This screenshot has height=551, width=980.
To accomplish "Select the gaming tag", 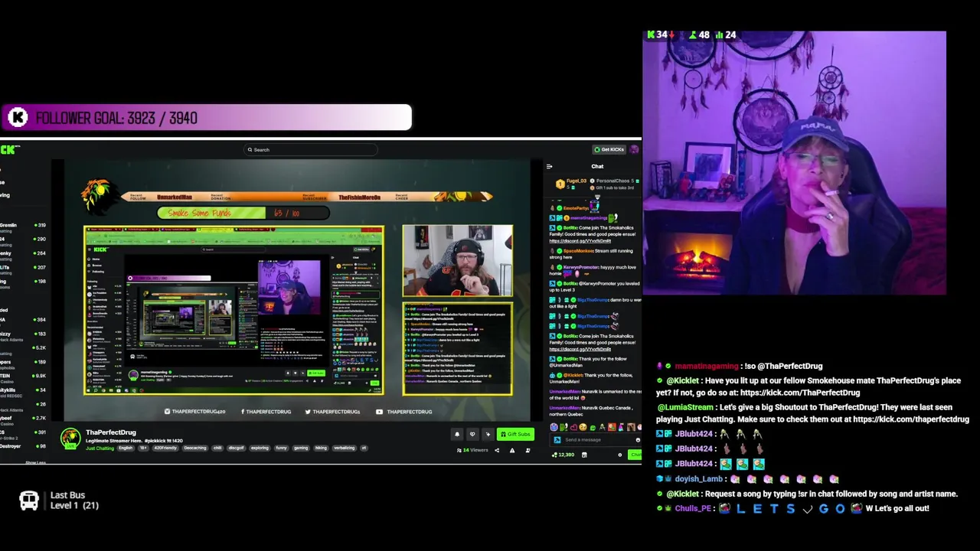I will (x=301, y=448).
